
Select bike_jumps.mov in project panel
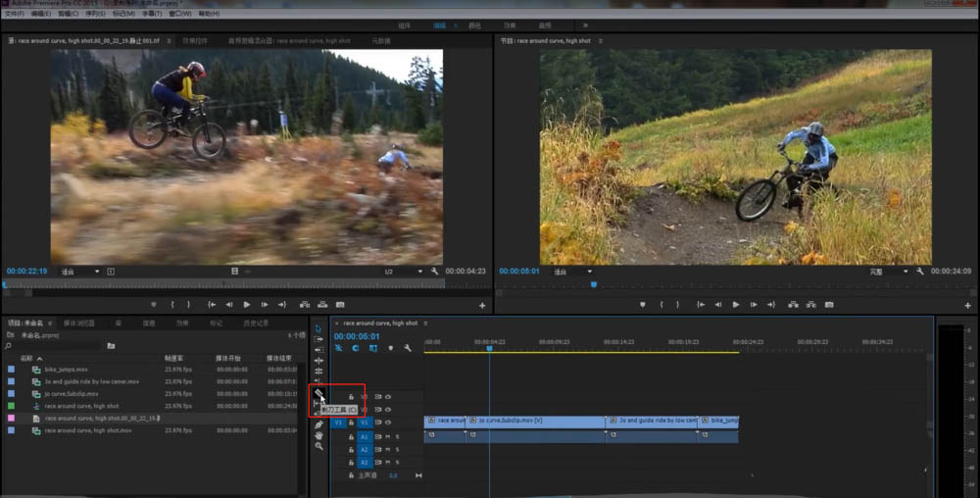[66, 370]
